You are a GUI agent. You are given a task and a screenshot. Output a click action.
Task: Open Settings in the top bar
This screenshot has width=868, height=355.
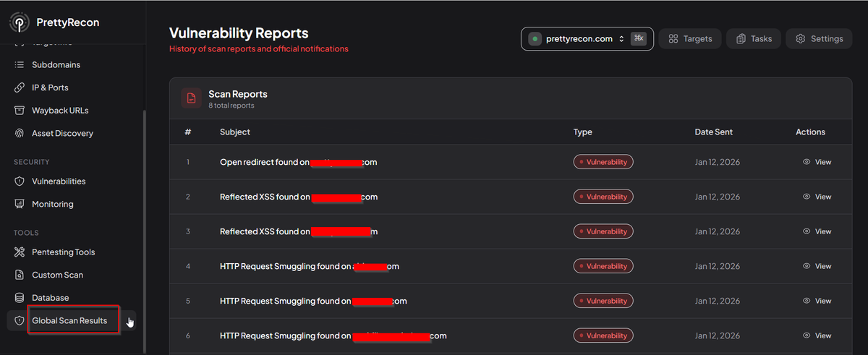[819, 39]
